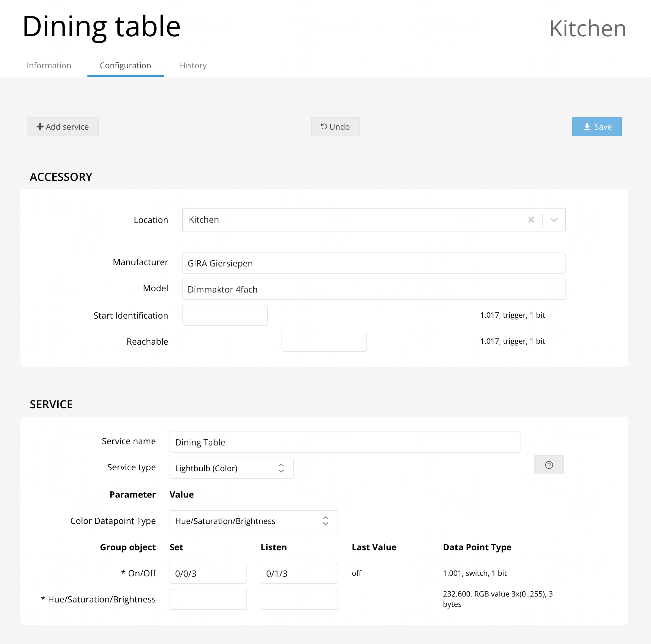
Task: Expand the Location dropdown chevron
Action: [x=554, y=220]
